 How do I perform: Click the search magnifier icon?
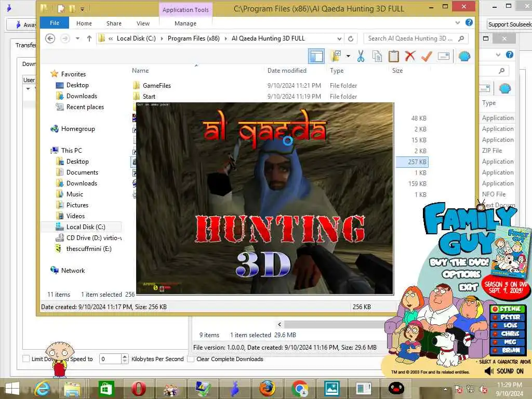[x=461, y=38]
